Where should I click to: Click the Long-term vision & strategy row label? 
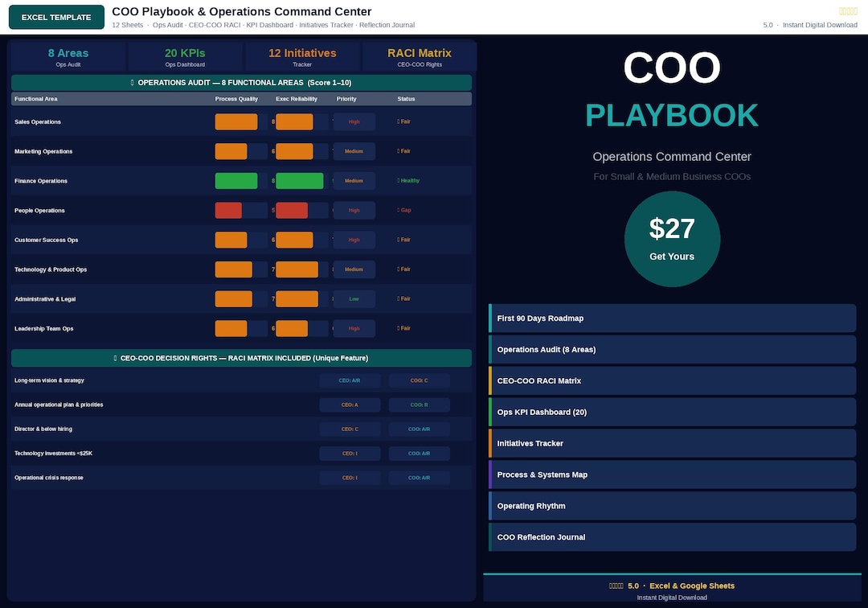click(x=49, y=380)
